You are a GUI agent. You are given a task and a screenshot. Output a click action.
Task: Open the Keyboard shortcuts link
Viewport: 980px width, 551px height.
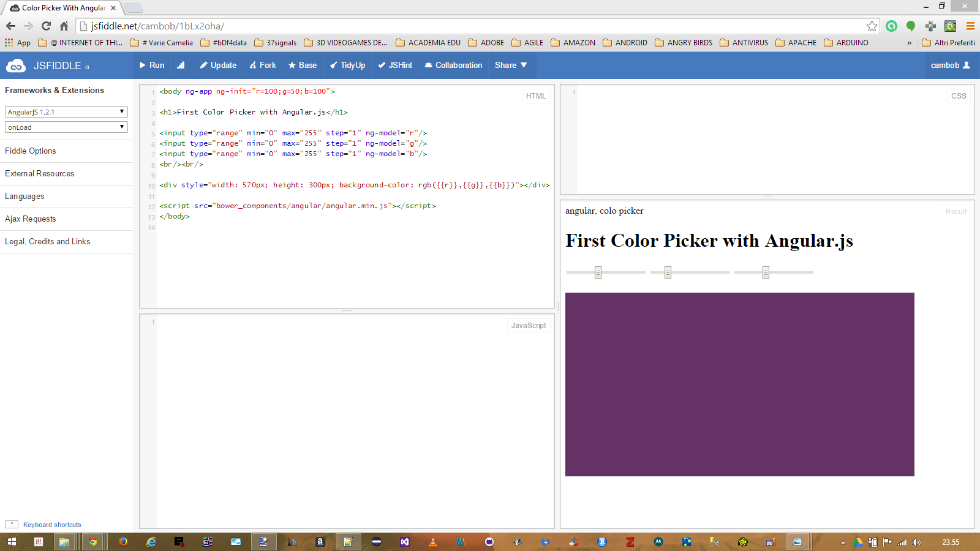click(x=52, y=525)
